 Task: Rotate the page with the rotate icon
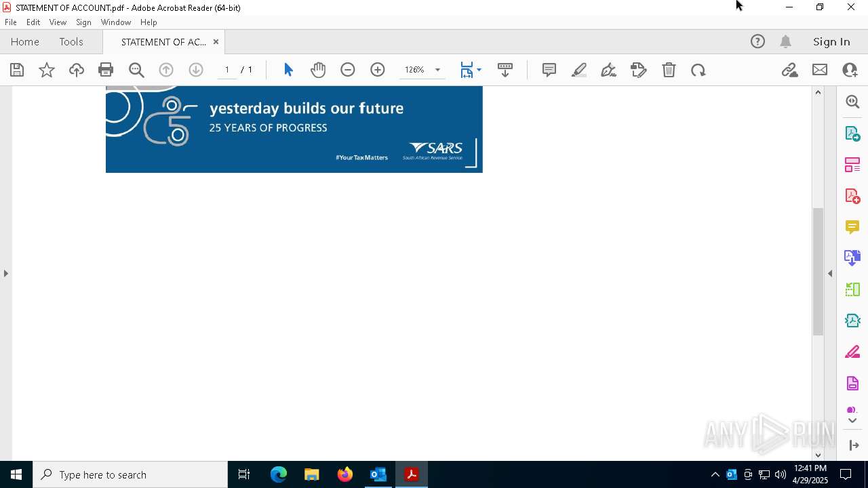click(698, 70)
